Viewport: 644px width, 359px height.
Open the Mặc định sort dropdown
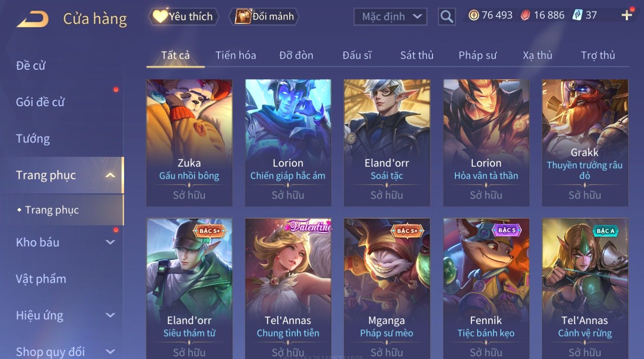390,17
